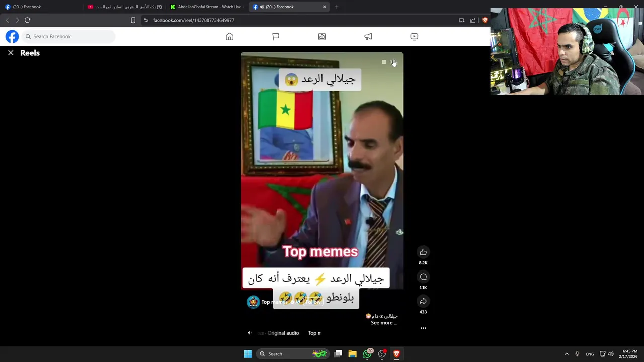Open the Pages flag icon
The height and width of the screenshot is (362, 644).
click(276, 36)
